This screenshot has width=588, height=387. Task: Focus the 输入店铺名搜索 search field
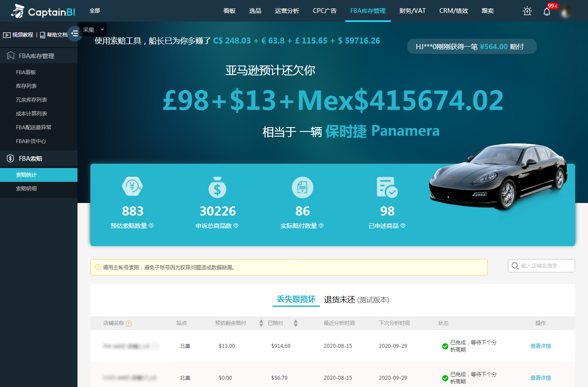[x=542, y=266]
